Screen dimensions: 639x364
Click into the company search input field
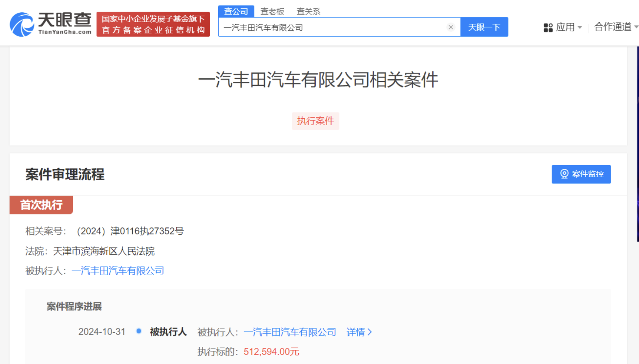(x=332, y=27)
